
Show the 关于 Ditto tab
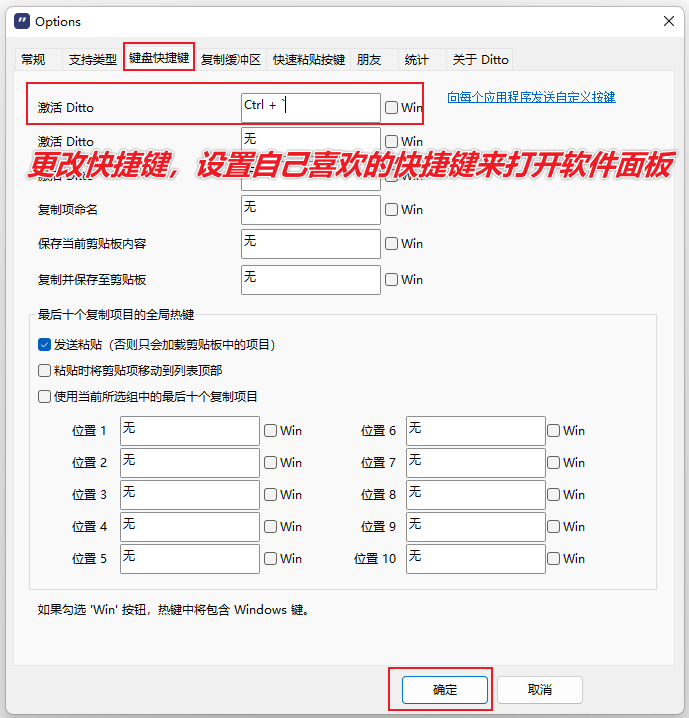coord(480,60)
